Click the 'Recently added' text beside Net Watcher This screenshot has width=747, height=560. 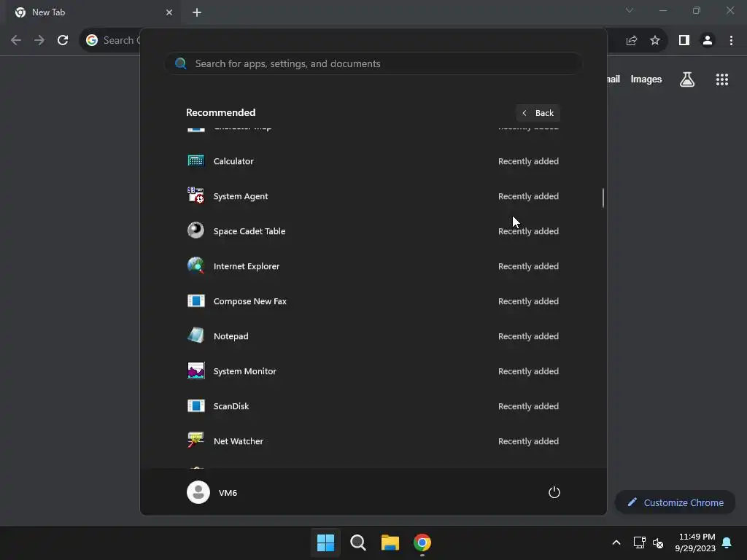528,441
